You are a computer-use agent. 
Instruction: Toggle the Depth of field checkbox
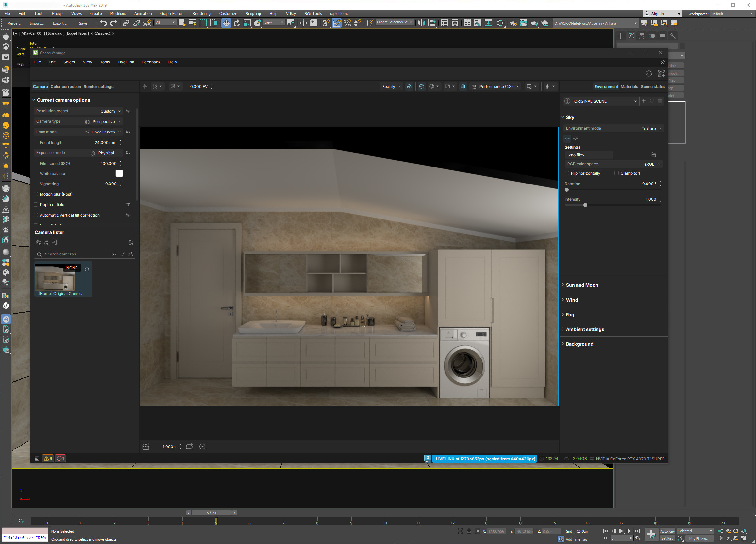[36, 205]
